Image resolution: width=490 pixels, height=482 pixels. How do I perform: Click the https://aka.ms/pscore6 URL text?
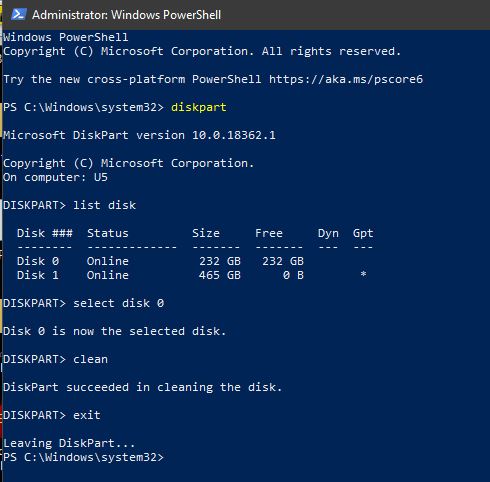click(346, 79)
